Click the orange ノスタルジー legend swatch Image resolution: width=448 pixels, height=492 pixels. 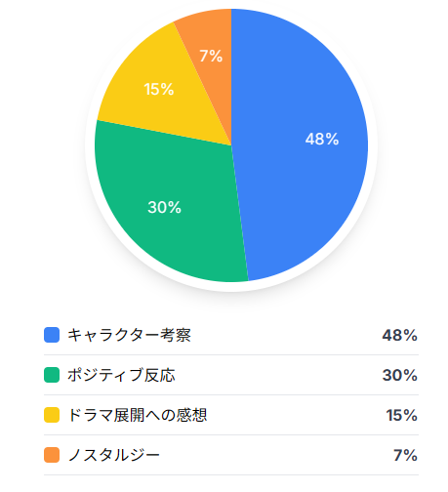click(x=52, y=455)
